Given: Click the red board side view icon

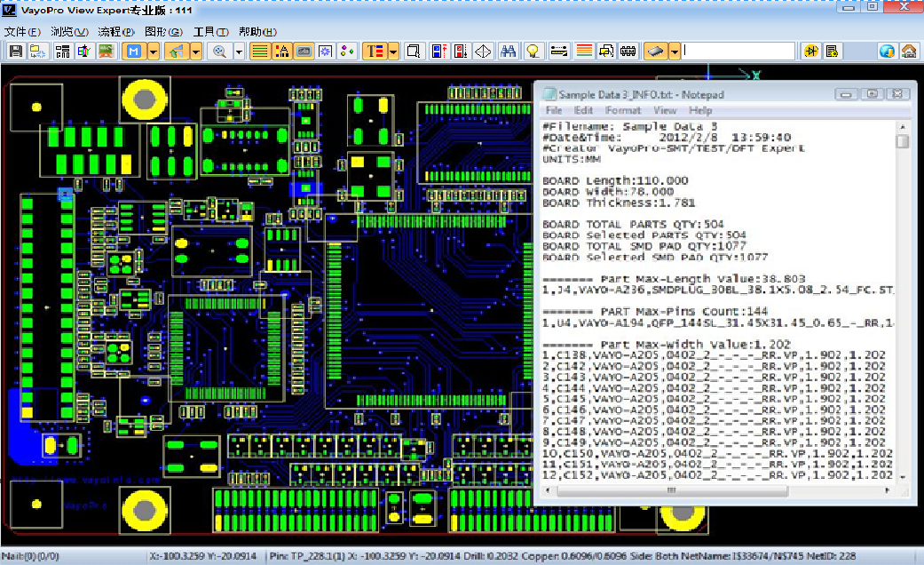Looking at the screenshot, I should pyautogui.click(x=461, y=52).
